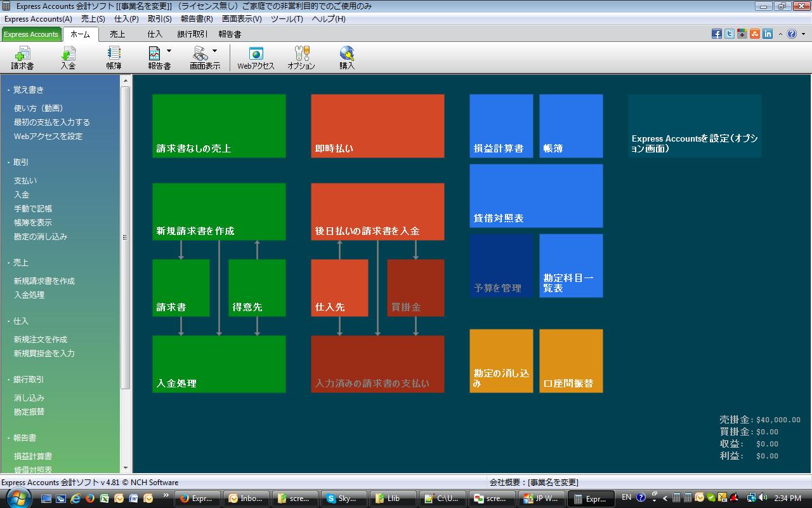Click the 後日払いの請求書を入金 tile
Screen dimensions: 812x508
coord(377,211)
